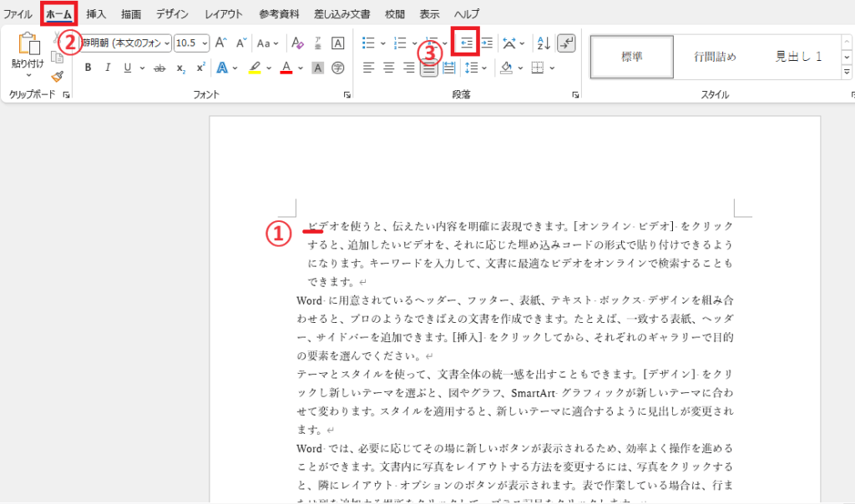This screenshot has height=504, width=855.
Task: Click the 貼り付け paste clipboard icon
Action: point(28,43)
